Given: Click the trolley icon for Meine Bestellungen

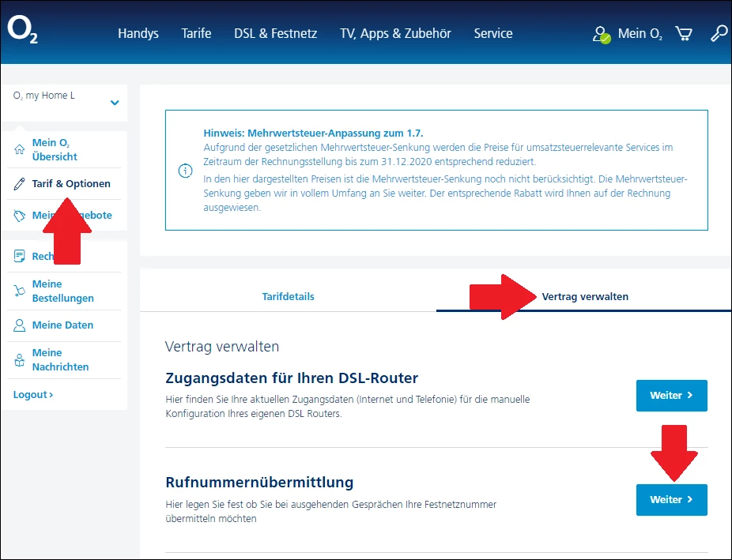Looking at the screenshot, I should pyautogui.click(x=19, y=291).
